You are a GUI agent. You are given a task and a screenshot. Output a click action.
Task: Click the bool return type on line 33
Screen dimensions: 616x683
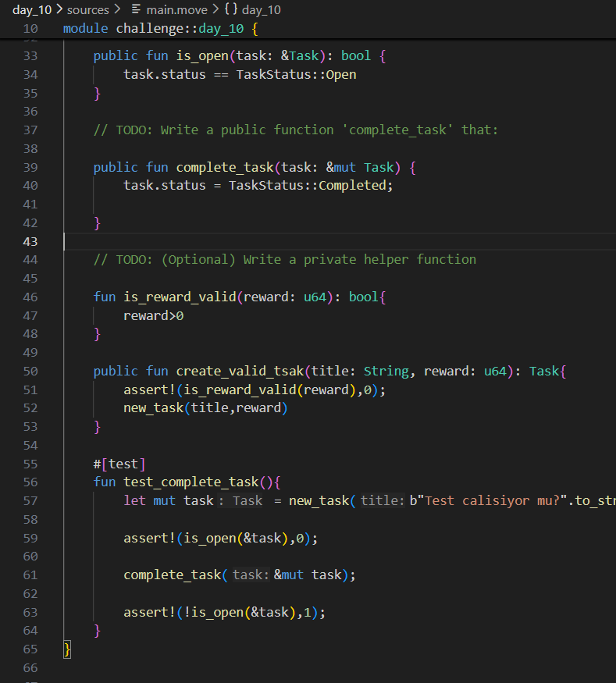click(x=356, y=56)
